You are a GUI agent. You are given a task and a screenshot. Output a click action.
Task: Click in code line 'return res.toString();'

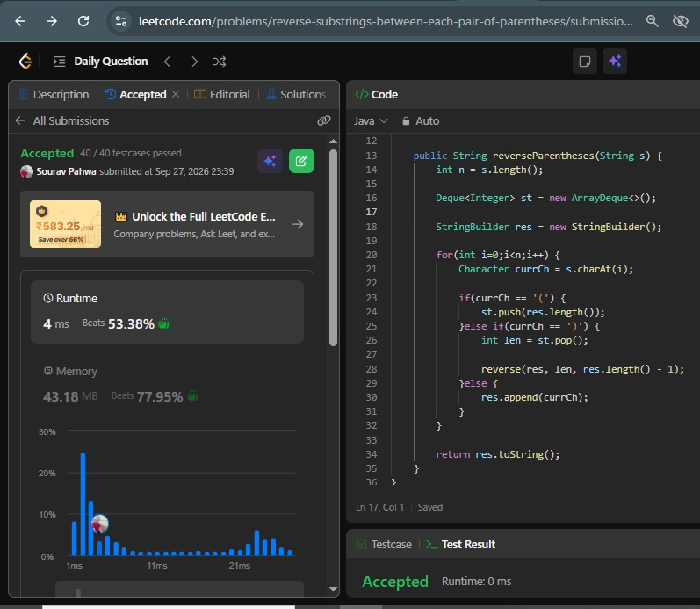click(497, 454)
